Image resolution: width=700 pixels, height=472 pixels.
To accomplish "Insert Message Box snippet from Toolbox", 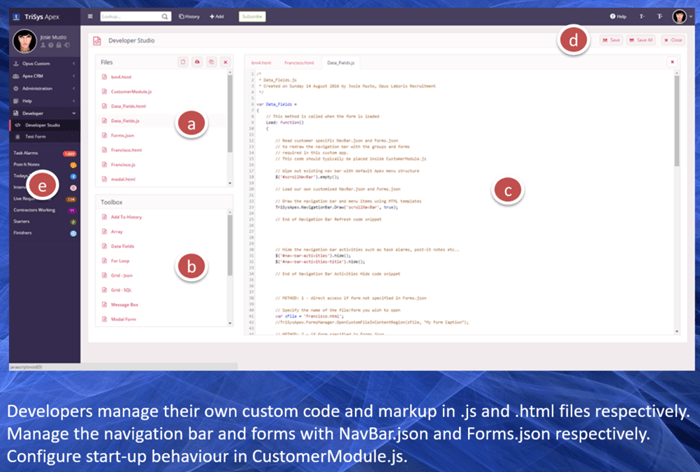I will pos(125,305).
